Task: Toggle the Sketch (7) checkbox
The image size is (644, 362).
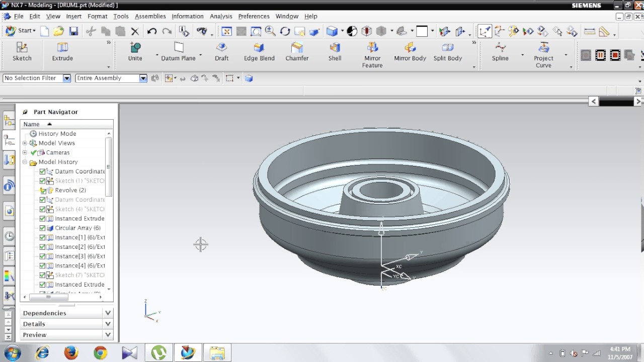Action: (x=43, y=275)
